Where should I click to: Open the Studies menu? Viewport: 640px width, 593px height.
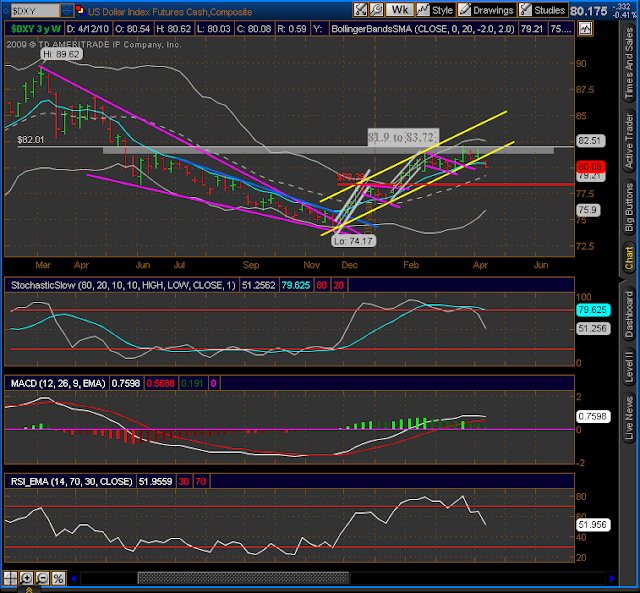(x=542, y=10)
